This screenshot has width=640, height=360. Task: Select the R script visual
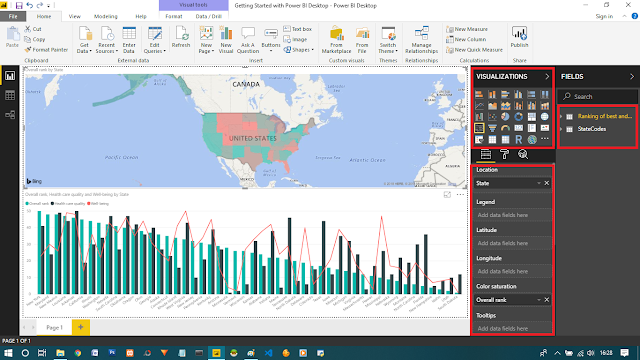518,140
